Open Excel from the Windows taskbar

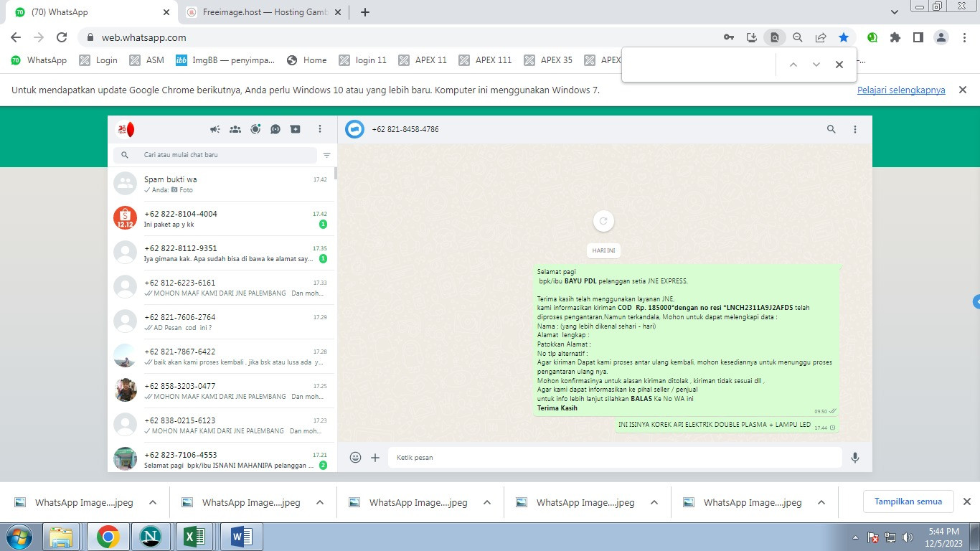pos(196,537)
